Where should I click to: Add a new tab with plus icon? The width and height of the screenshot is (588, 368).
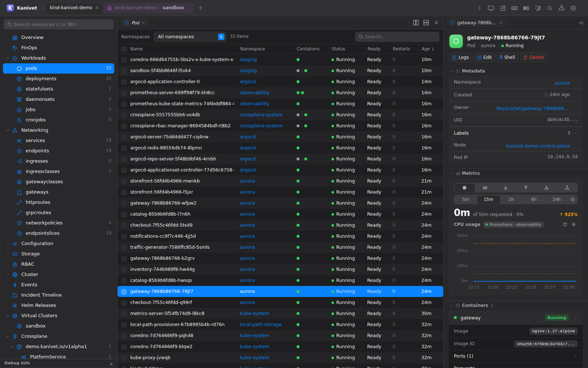click(x=201, y=8)
